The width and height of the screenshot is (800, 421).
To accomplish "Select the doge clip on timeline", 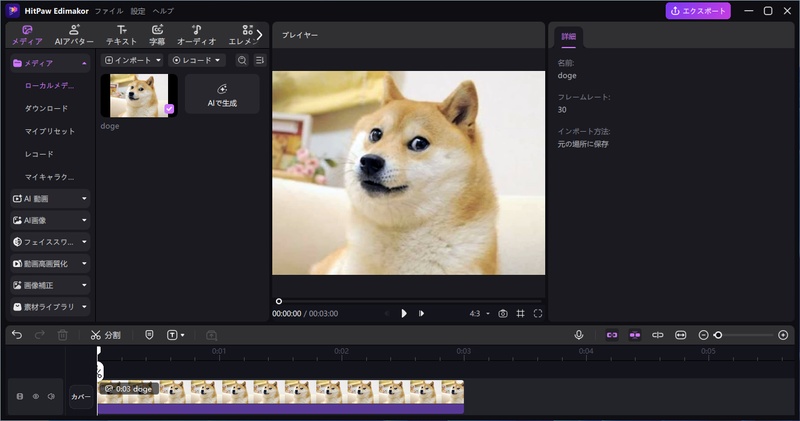I will [281, 397].
